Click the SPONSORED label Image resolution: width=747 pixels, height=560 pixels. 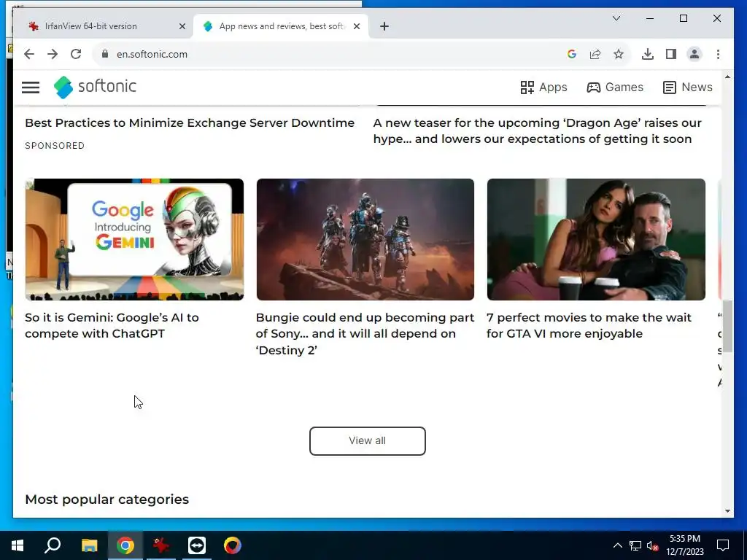pyautogui.click(x=55, y=146)
